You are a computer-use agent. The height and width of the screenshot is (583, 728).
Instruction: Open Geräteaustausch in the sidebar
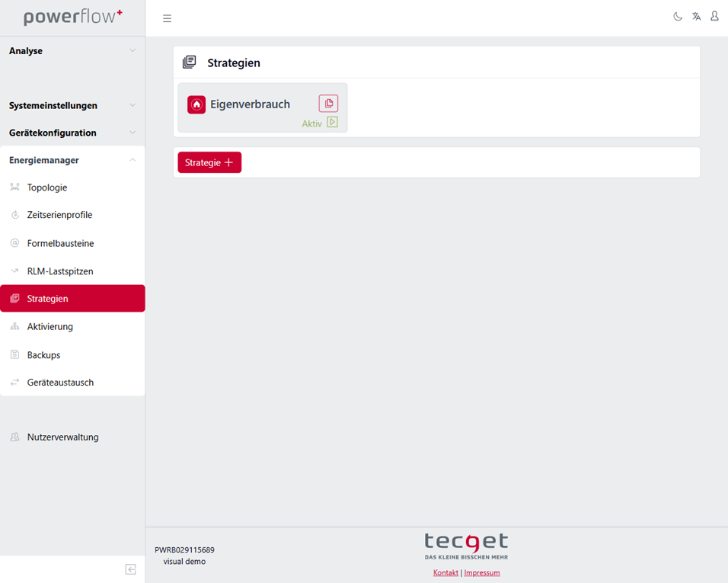[72, 383]
